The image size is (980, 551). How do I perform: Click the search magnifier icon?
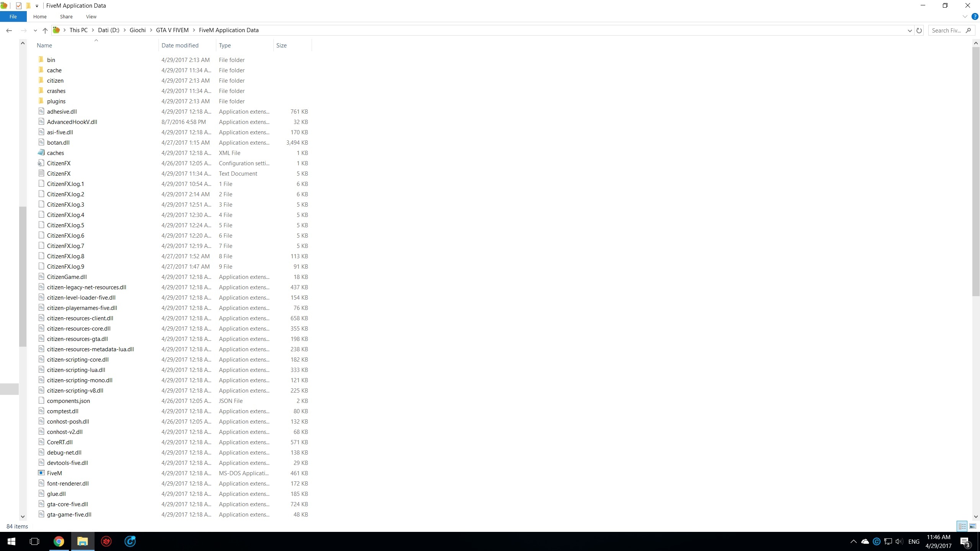[969, 30]
